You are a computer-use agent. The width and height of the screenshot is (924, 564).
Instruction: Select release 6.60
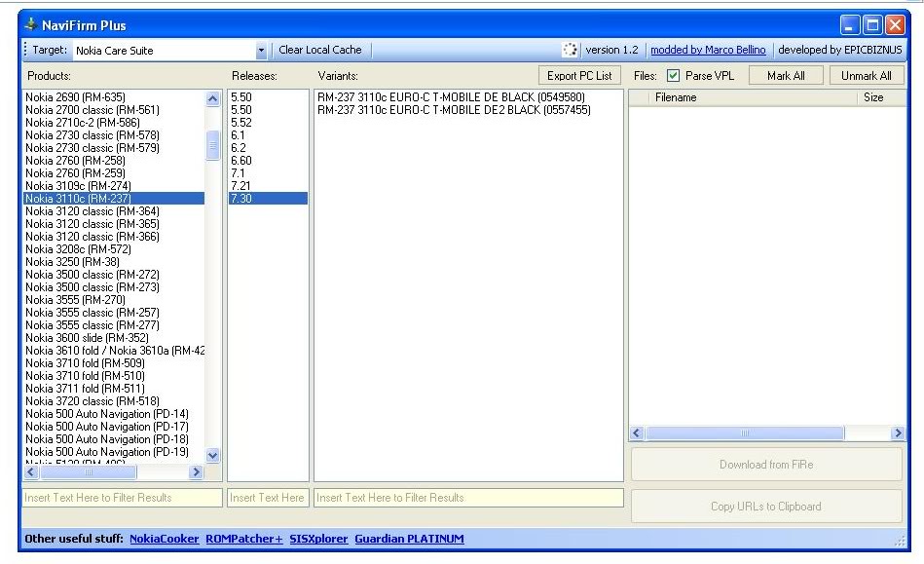pyautogui.click(x=268, y=161)
